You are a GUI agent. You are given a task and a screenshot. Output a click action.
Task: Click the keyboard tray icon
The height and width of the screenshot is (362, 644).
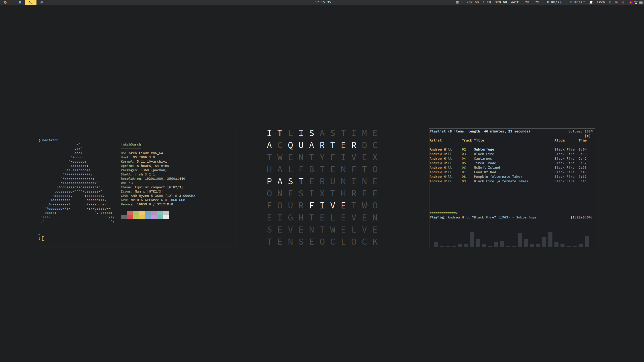641,2
